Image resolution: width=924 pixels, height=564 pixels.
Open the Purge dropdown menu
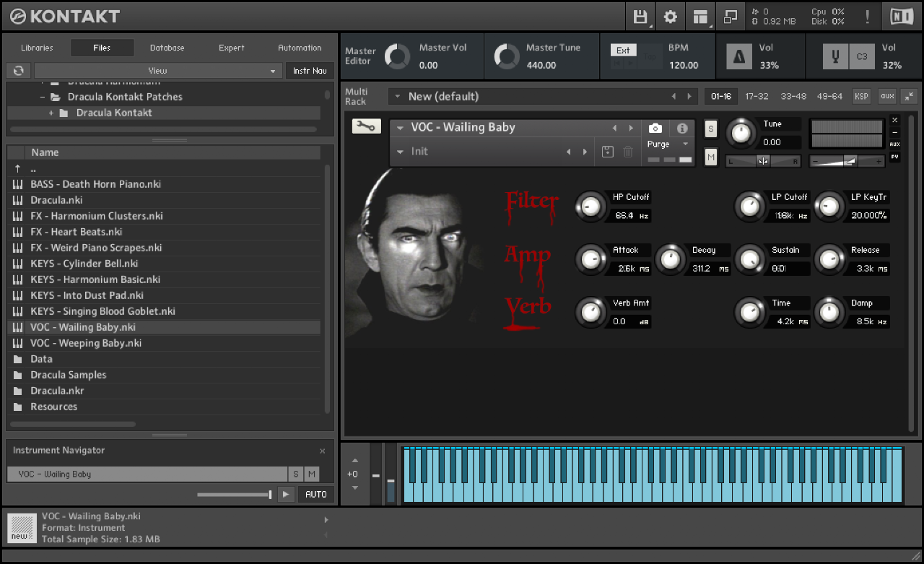[668, 144]
